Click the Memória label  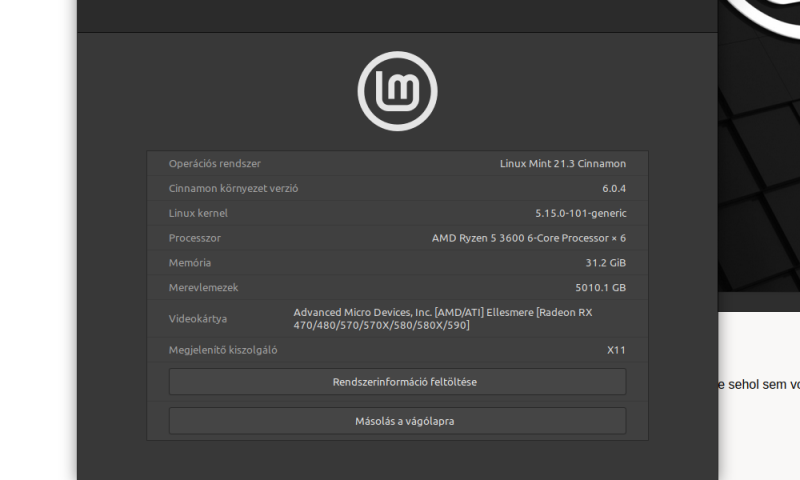click(189, 263)
